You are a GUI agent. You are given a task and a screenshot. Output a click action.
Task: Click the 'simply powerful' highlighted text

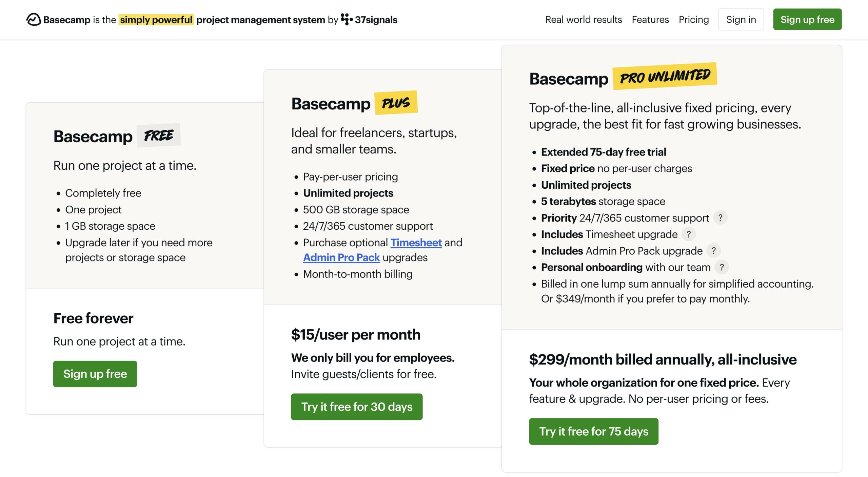(x=156, y=20)
